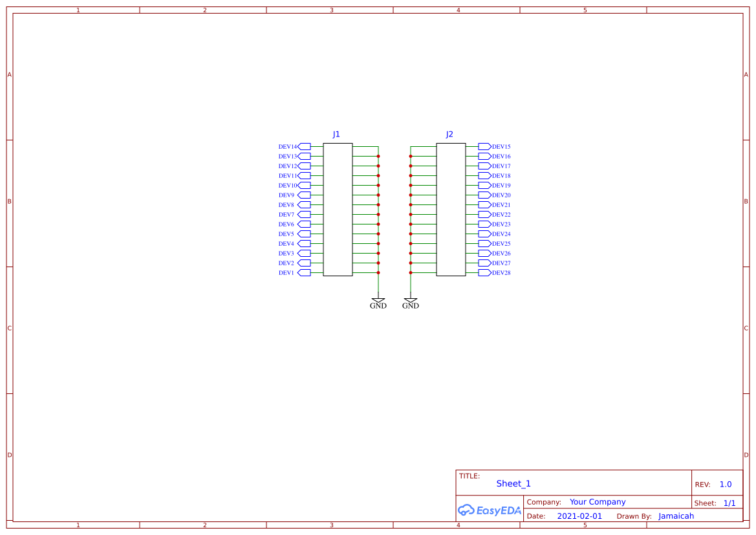
Task: Click the date 2021-02-01
Action: (579, 516)
